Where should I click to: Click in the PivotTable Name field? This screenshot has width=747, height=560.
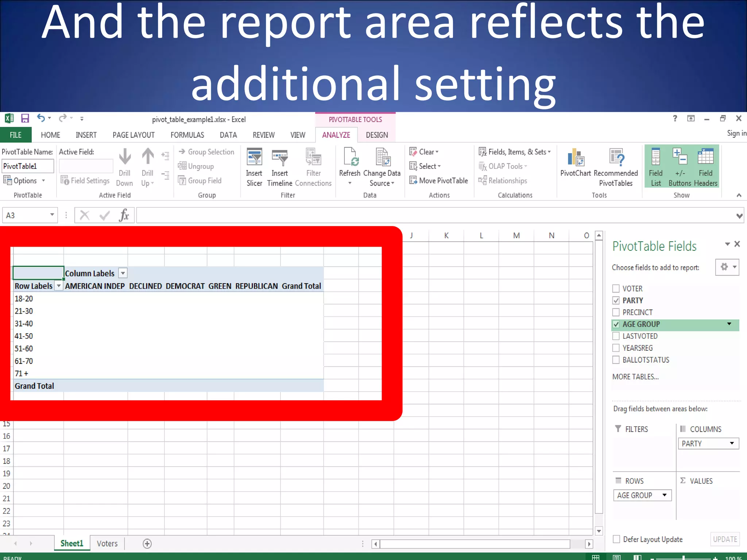click(x=28, y=166)
